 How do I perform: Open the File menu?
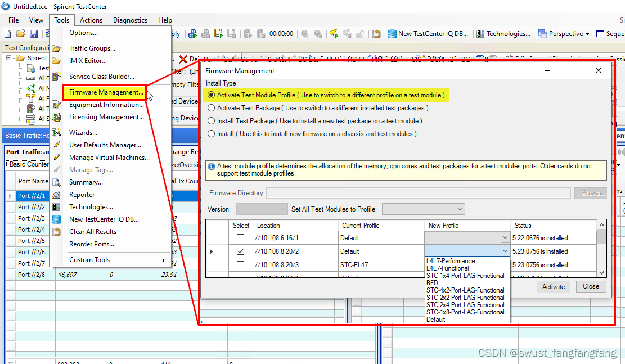[x=14, y=20]
